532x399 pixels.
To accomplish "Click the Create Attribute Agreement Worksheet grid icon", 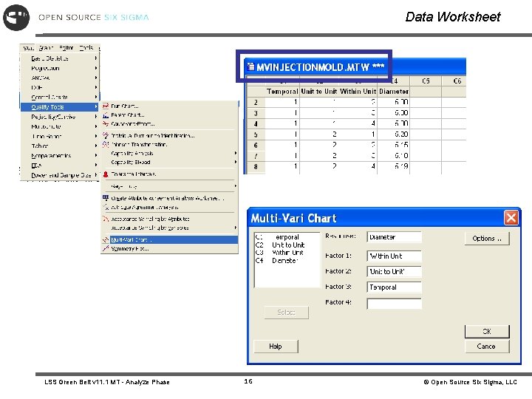I will pos(106,198).
